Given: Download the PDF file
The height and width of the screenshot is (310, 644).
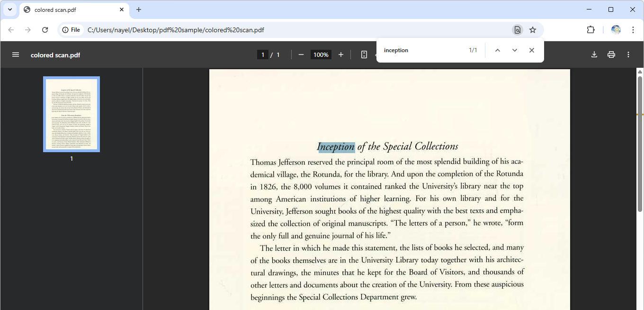Looking at the screenshot, I should [594, 55].
